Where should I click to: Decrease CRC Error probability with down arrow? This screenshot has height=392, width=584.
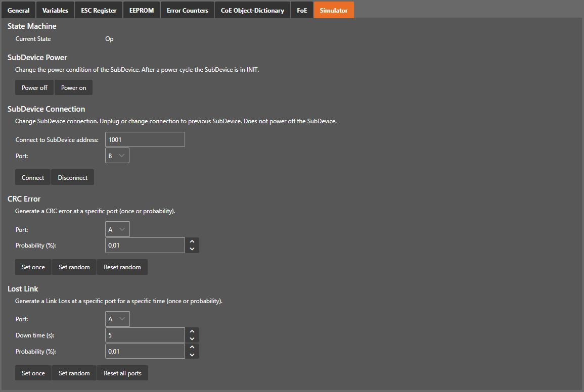pos(192,249)
